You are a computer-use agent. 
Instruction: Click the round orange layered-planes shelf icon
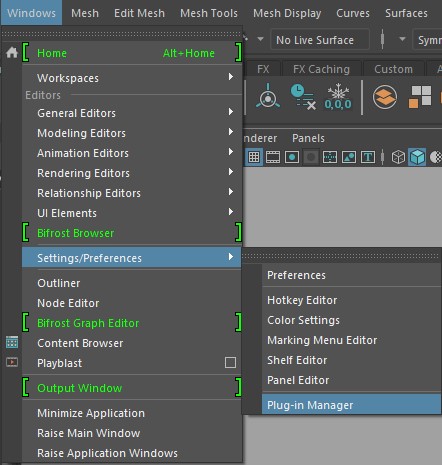click(x=385, y=97)
